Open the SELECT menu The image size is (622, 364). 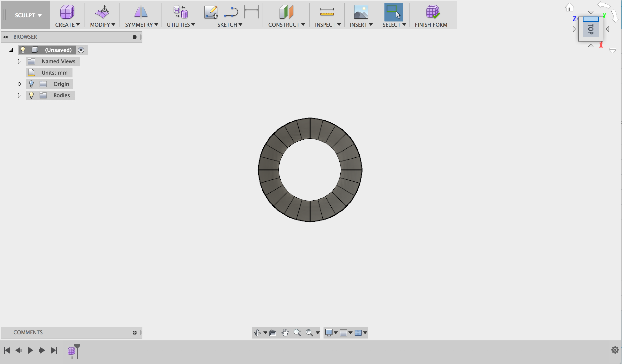coord(394,25)
